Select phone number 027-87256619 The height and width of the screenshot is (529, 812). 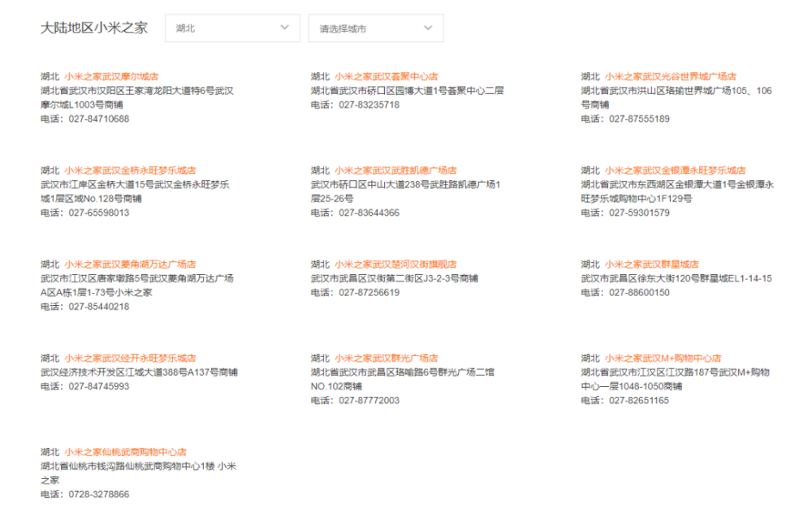[x=369, y=292]
